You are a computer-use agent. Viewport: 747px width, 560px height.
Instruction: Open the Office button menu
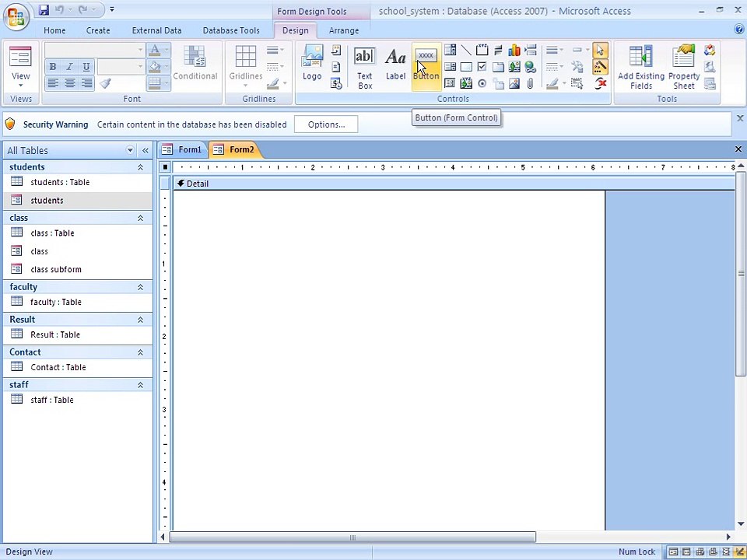click(16, 17)
